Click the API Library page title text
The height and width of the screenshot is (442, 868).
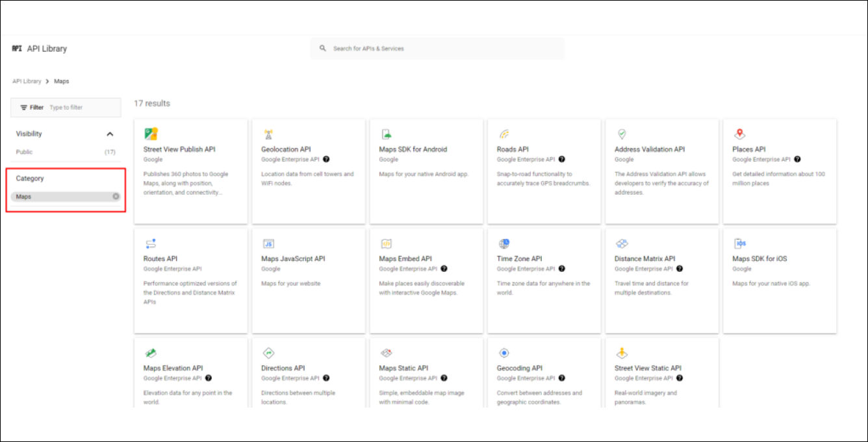pos(47,49)
